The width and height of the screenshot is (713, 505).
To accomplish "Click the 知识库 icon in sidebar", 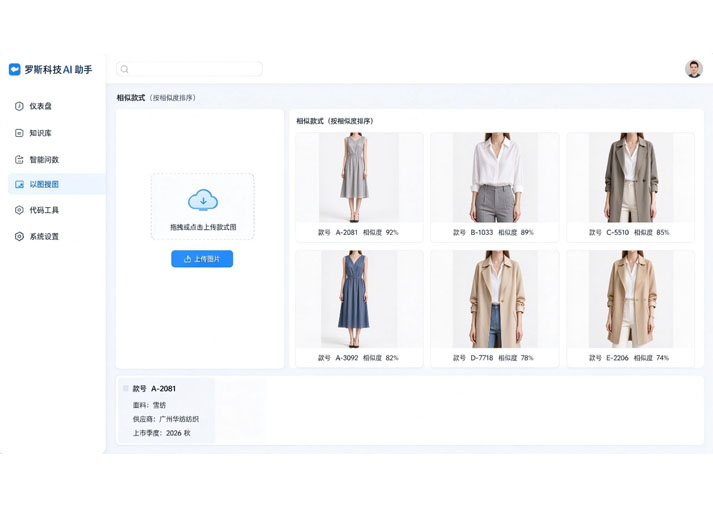I will [x=19, y=133].
